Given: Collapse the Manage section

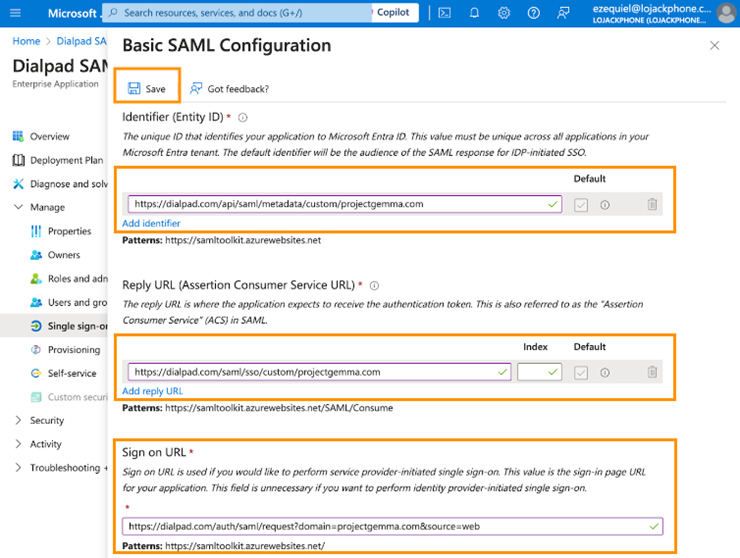Looking at the screenshot, I should point(18,207).
